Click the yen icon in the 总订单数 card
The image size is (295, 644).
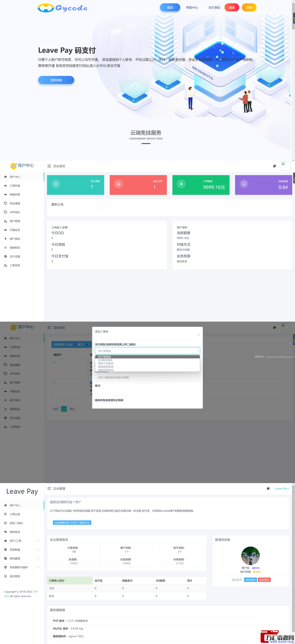click(x=56, y=184)
